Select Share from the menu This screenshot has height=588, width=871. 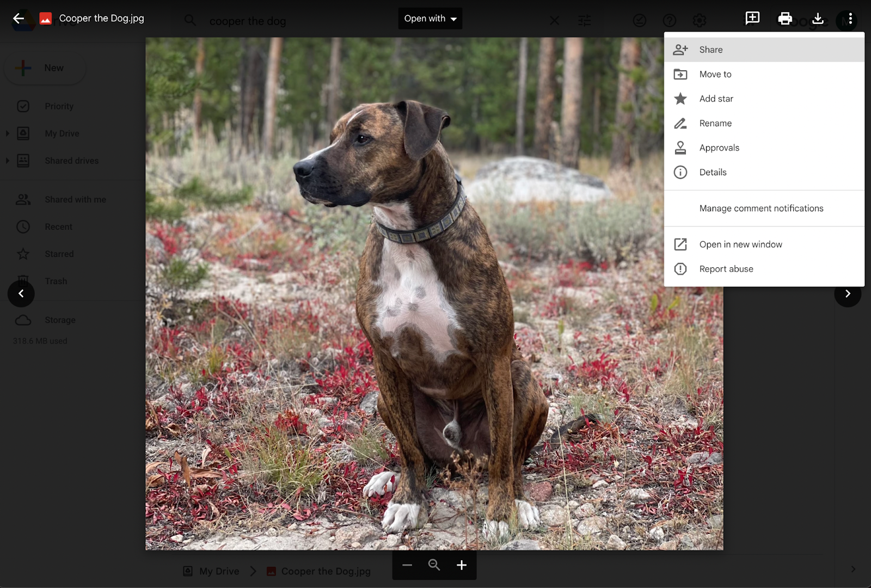click(764, 50)
